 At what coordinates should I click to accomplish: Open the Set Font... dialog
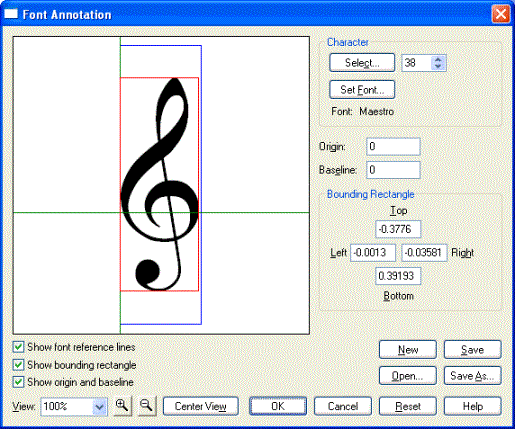click(x=362, y=89)
